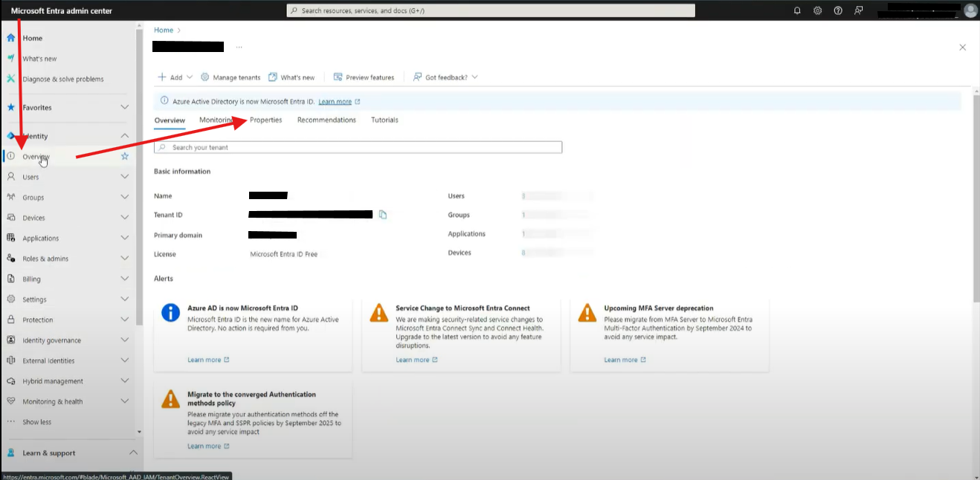
Task: Expand the Favorites section chevron
Action: [x=125, y=107]
